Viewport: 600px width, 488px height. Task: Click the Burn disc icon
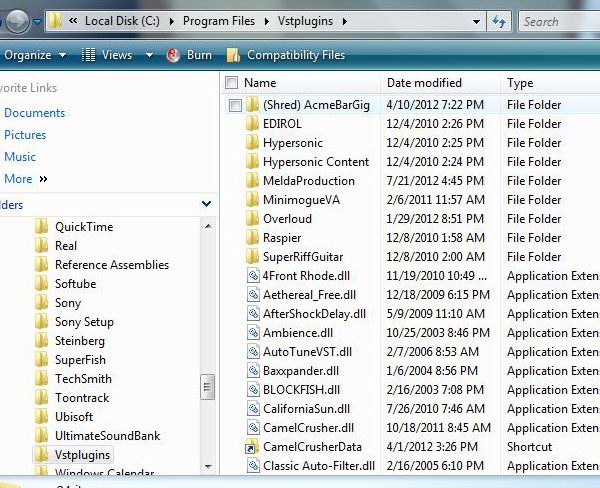click(x=173, y=55)
